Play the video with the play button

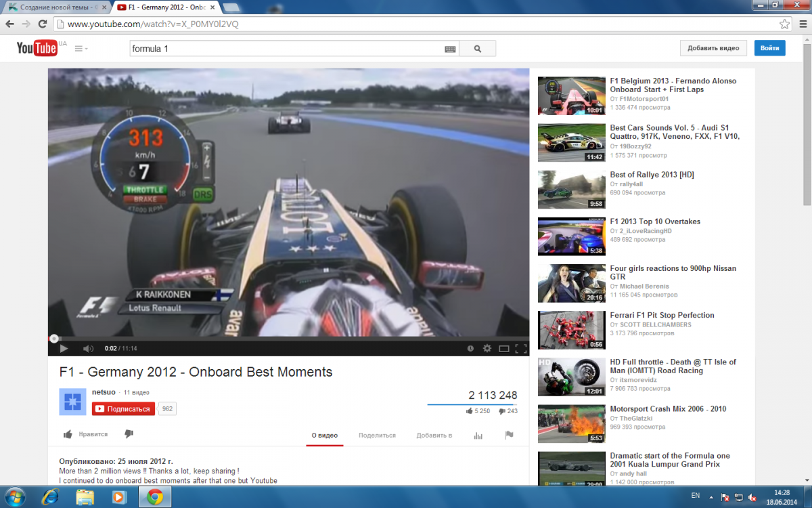pyautogui.click(x=64, y=348)
